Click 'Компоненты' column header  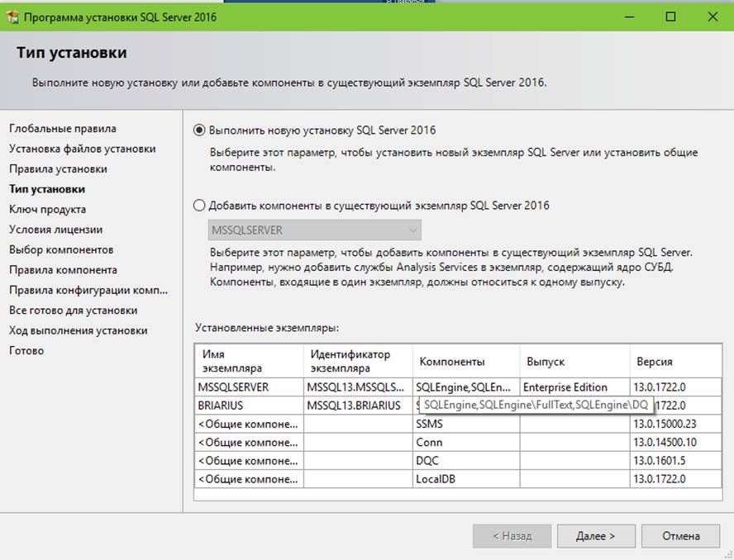pyautogui.click(x=466, y=361)
